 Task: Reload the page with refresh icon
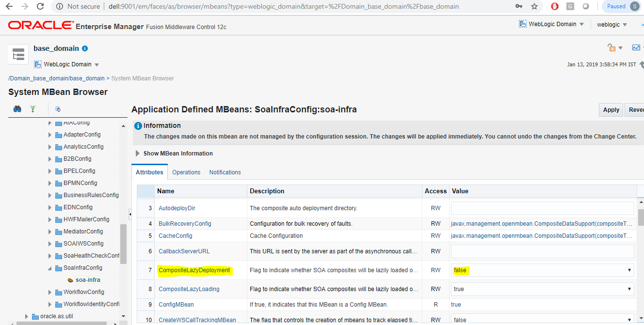click(x=41, y=6)
